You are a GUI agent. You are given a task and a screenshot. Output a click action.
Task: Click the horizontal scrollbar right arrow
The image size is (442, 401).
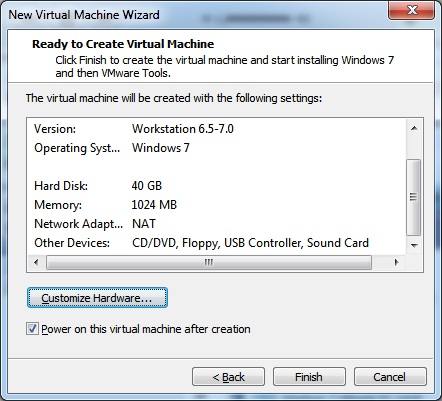(396, 262)
